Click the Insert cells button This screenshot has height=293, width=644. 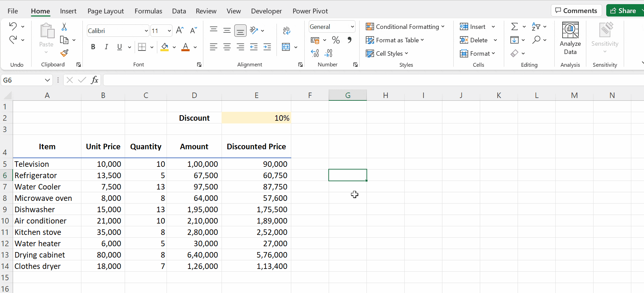(473, 26)
